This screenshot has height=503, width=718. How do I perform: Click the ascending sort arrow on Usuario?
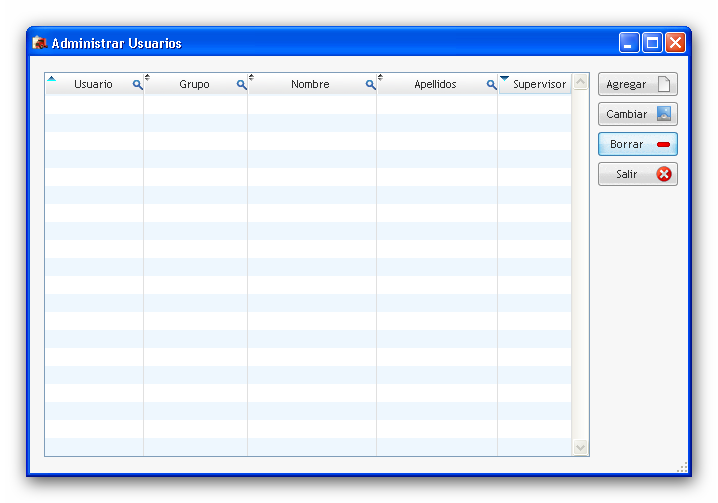(52, 78)
